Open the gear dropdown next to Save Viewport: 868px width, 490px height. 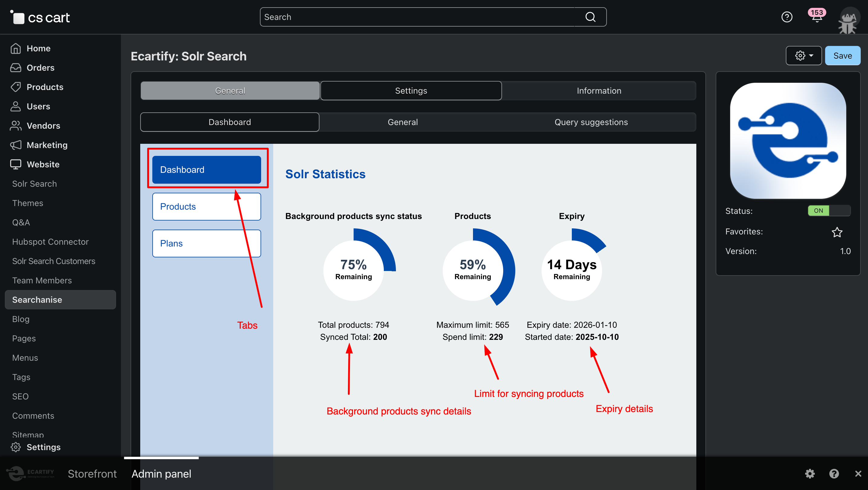click(x=804, y=56)
